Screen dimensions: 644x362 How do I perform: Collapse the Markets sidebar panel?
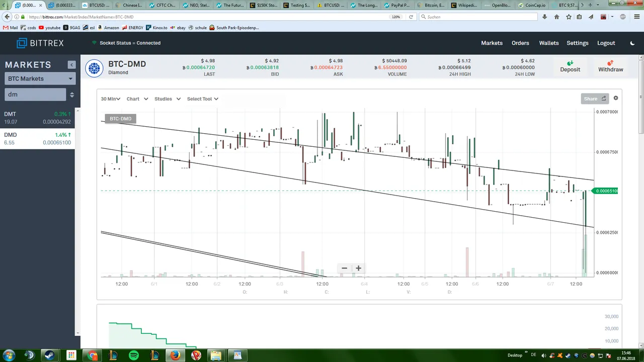click(x=71, y=65)
